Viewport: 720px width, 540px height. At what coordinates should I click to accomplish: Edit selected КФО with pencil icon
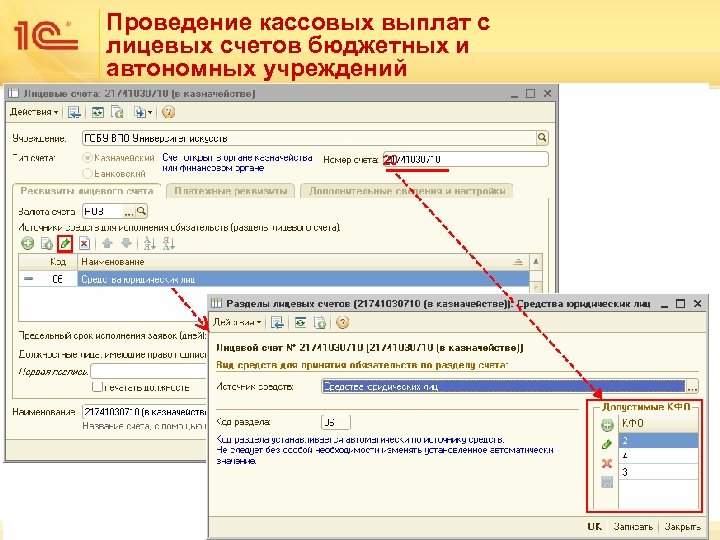(607, 444)
